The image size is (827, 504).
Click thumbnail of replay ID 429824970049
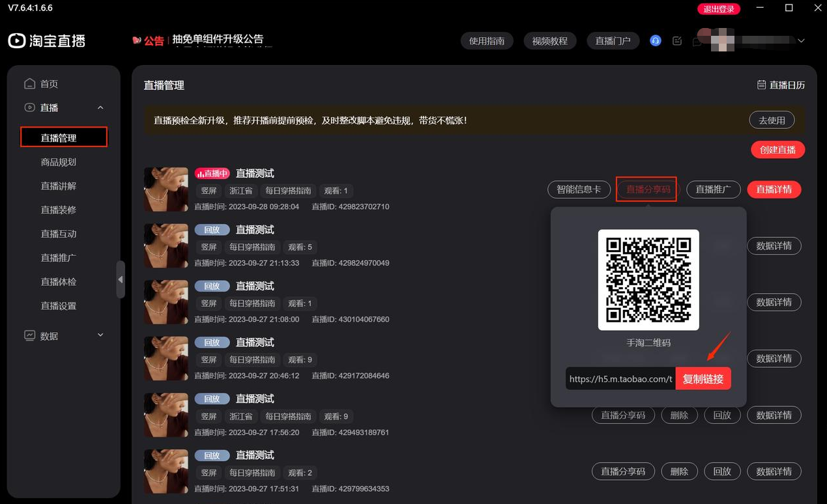click(166, 245)
